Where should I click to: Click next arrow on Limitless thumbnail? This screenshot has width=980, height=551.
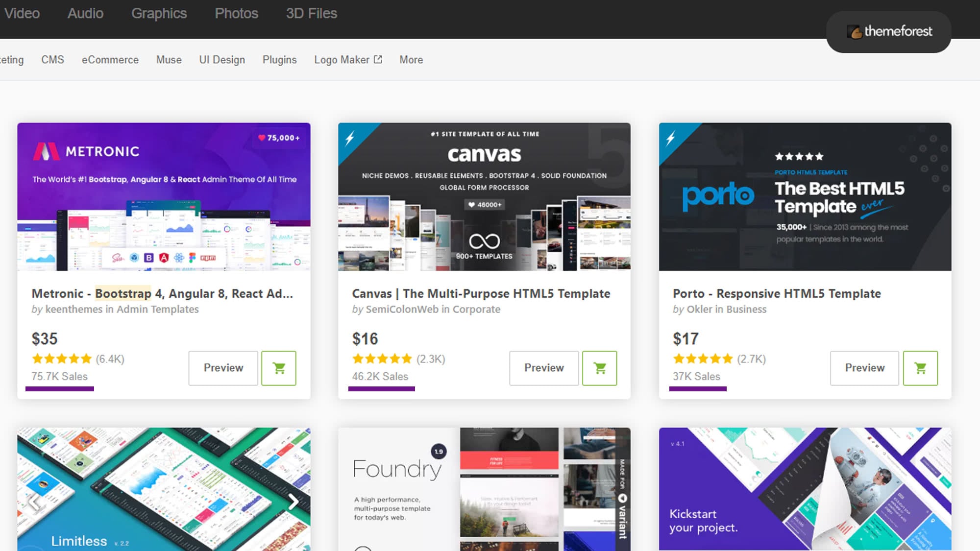click(x=293, y=501)
